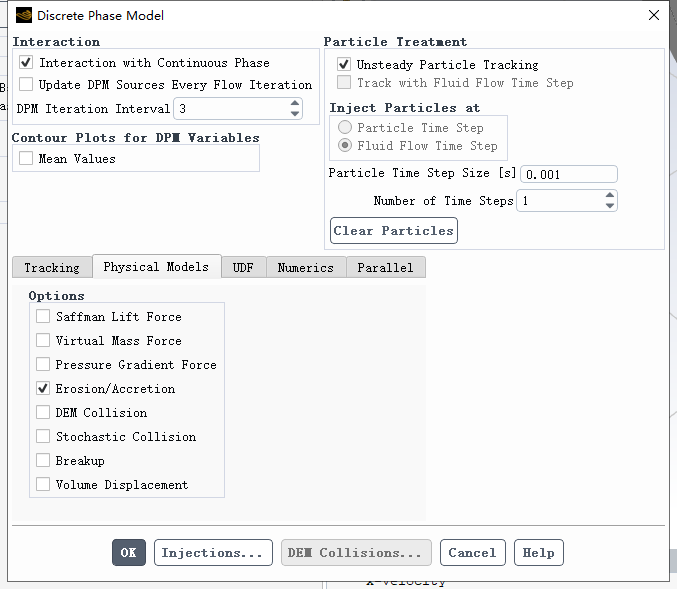Click the Particle Time Step Size field

click(569, 174)
